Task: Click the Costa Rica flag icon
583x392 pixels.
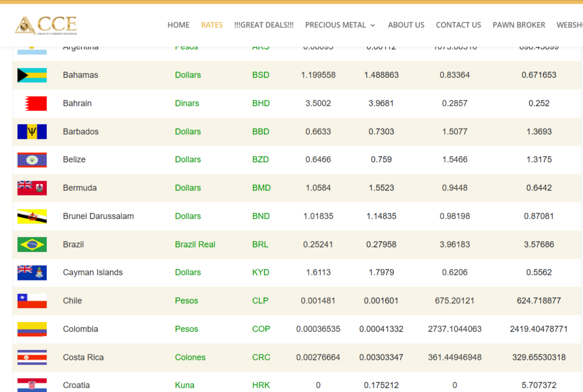Action: [x=32, y=357]
